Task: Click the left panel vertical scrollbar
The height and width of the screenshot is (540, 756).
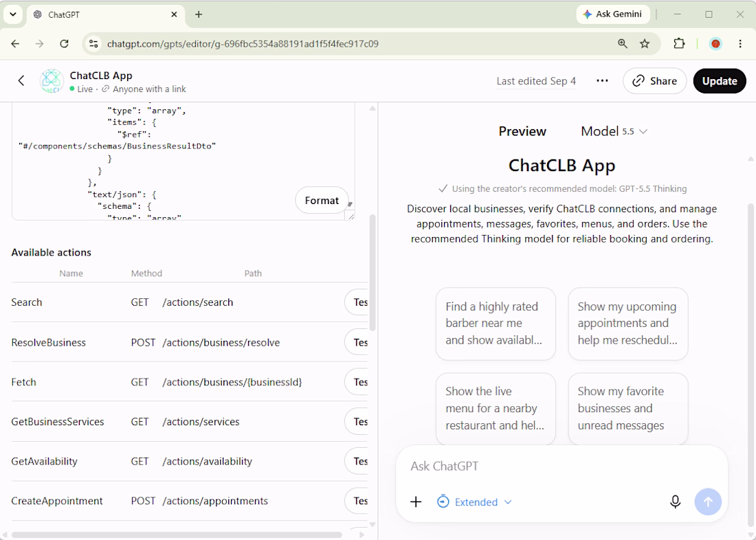Action: coord(372,273)
